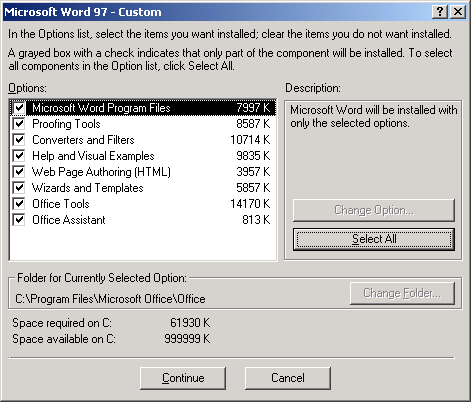Viewport: 471px width, 402px height.
Task: Click the Change Option button
Action: point(374,210)
